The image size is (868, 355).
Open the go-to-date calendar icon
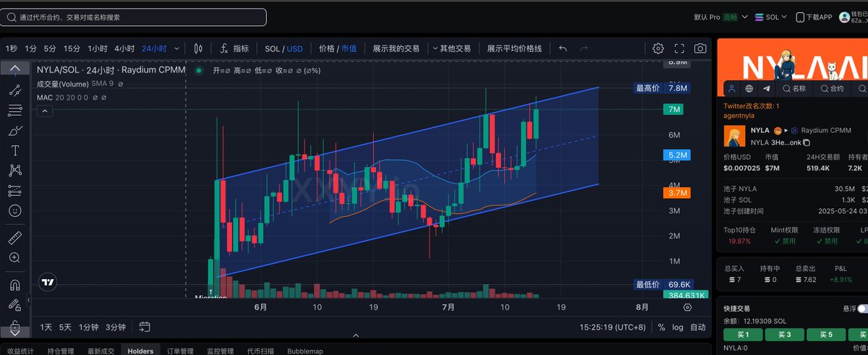pyautogui.click(x=144, y=327)
